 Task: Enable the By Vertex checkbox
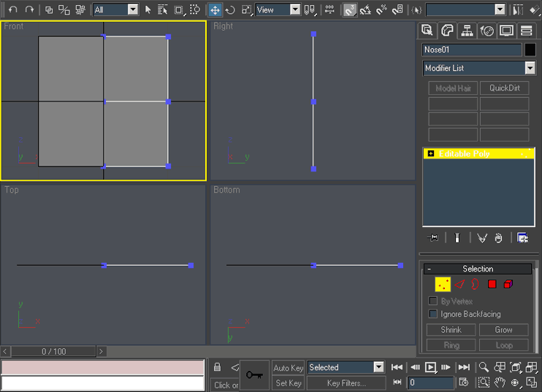(x=433, y=301)
